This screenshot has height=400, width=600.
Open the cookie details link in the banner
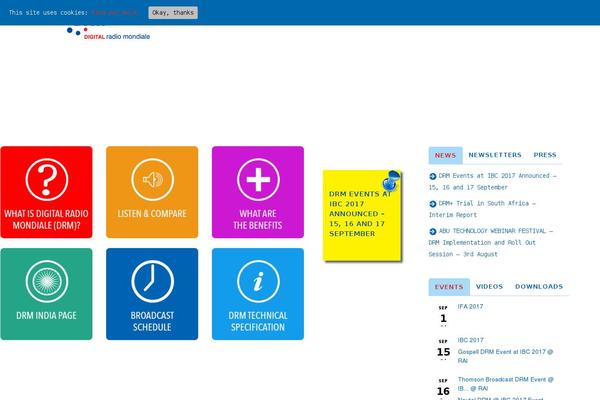tap(115, 13)
